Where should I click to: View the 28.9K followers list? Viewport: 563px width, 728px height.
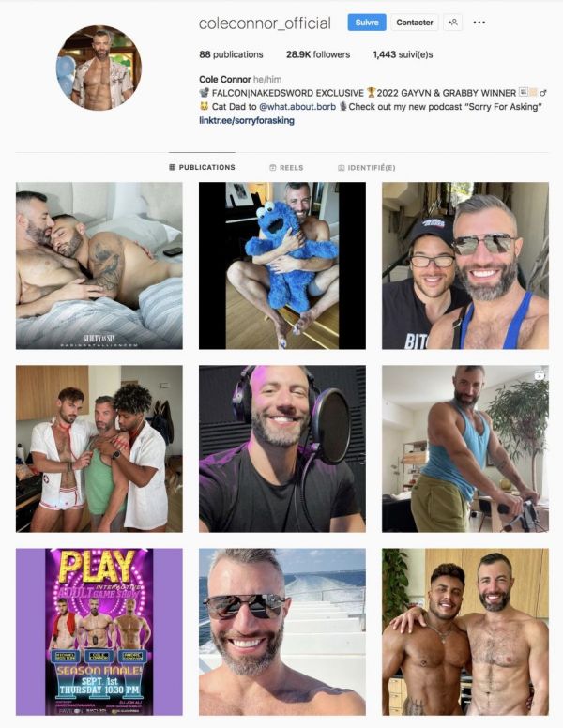pyautogui.click(x=318, y=54)
